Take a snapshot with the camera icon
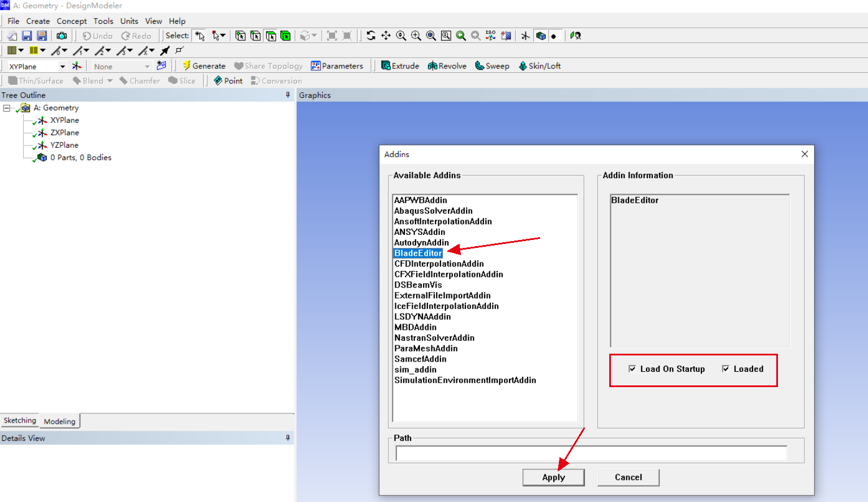 point(62,36)
